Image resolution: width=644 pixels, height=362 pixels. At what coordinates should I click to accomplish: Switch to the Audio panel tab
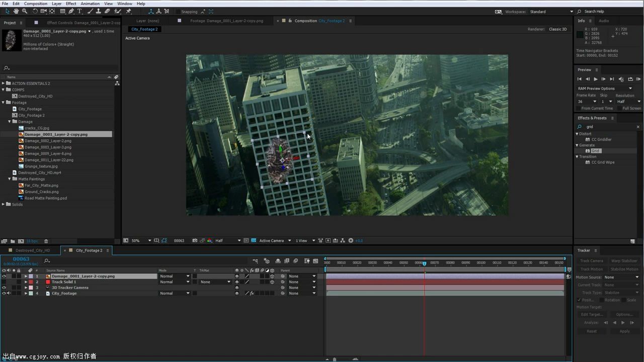click(604, 21)
